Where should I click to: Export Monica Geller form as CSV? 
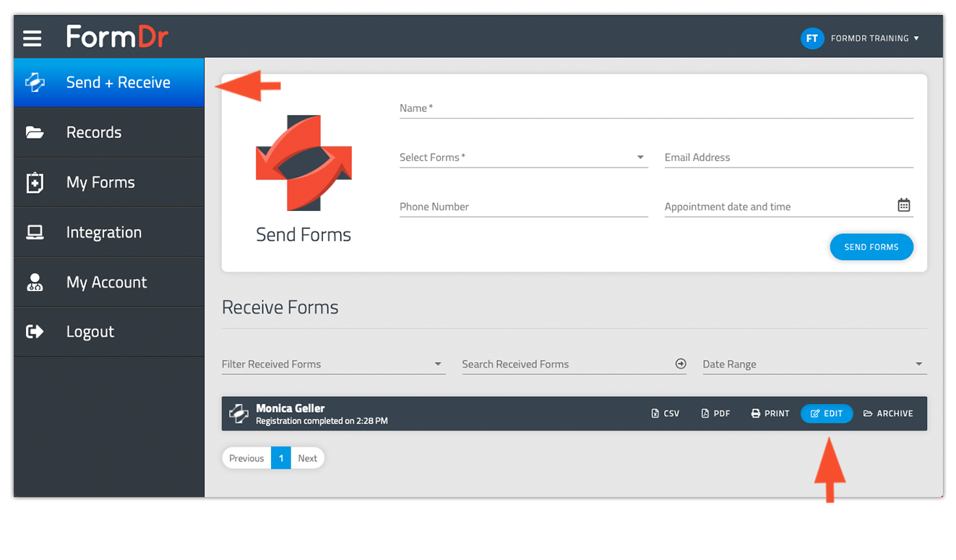(666, 413)
